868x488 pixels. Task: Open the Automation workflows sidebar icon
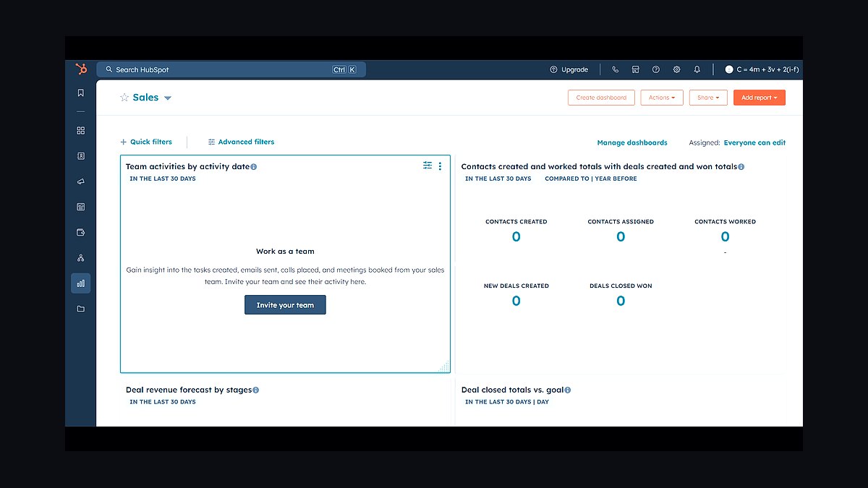(81, 258)
